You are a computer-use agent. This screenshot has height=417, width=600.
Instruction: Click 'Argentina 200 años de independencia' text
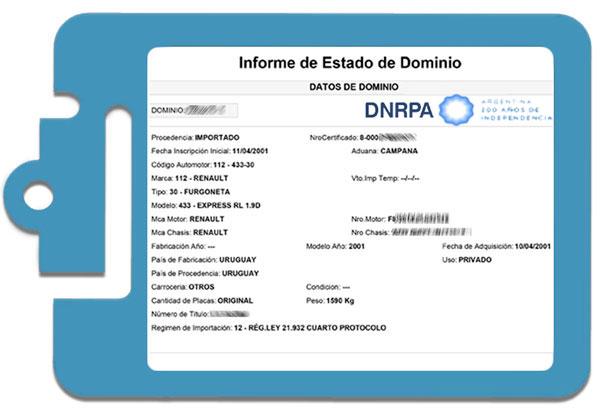click(x=516, y=110)
